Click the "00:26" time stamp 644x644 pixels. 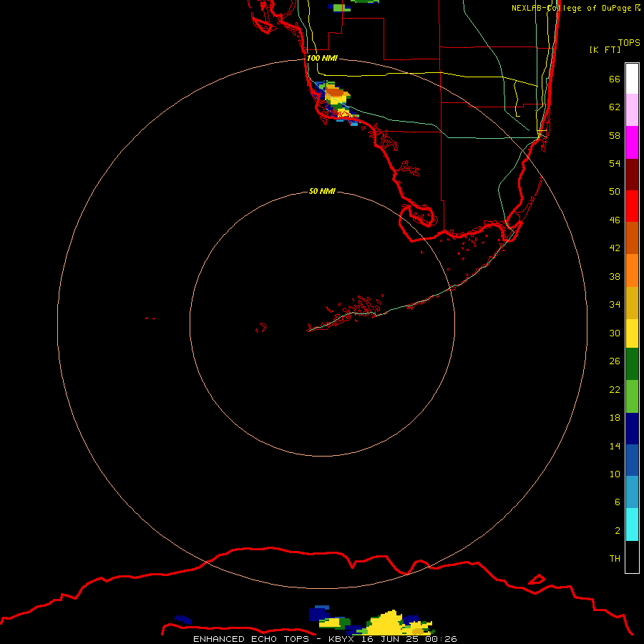point(441,639)
